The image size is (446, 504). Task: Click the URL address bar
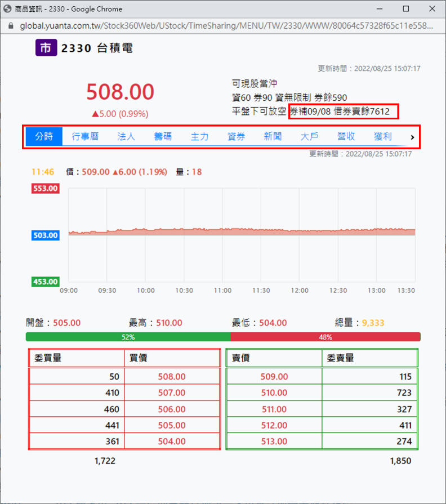coord(225,26)
